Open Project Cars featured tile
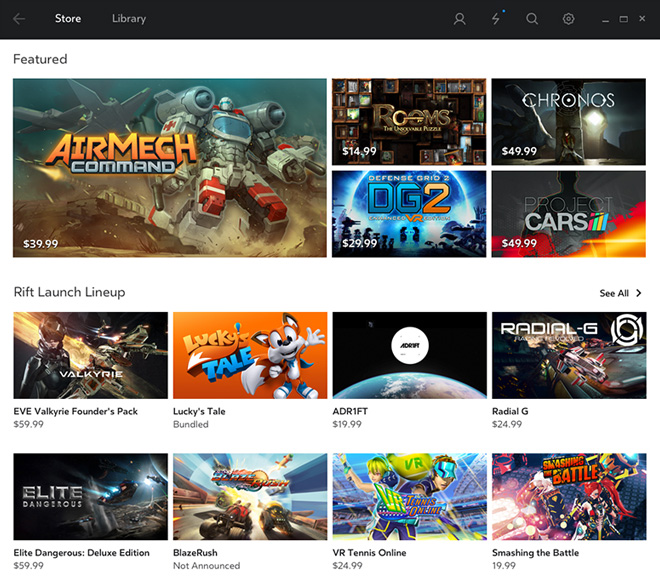The height and width of the screenshot is (583, 660). pos(568,214)
